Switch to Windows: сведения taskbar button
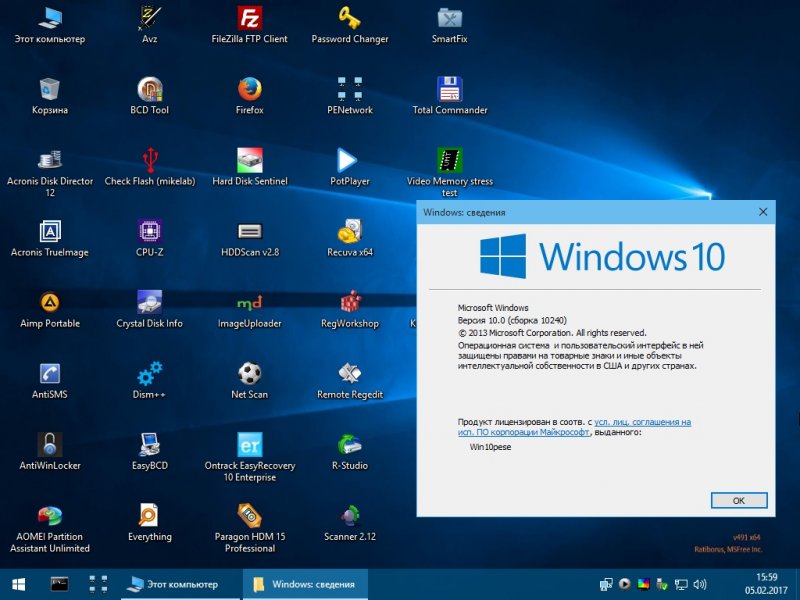 pyautogui.click(x=305, y=584)
